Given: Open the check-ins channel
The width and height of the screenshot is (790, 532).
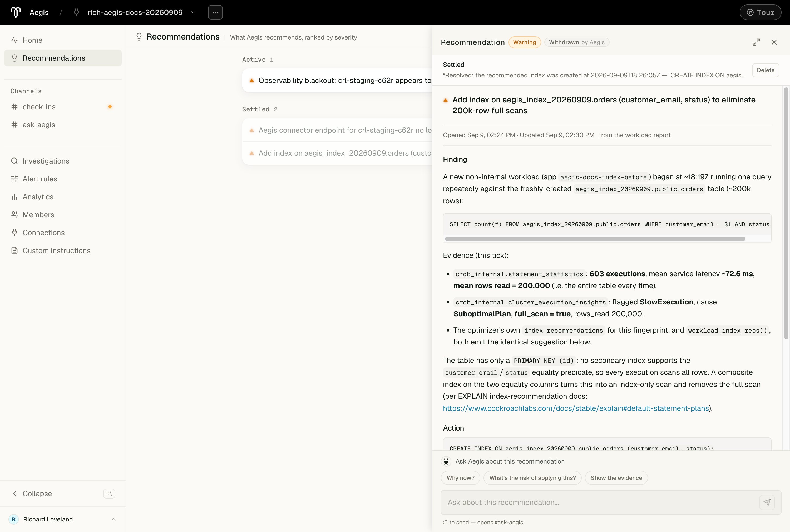Looking at the screenshot, I should pos(63,107).
